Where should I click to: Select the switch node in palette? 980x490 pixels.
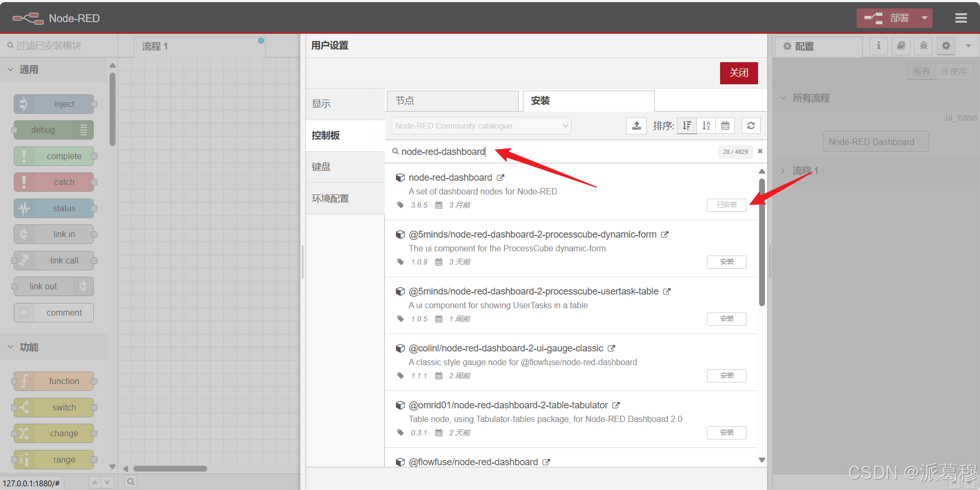[x=54, y=408]
